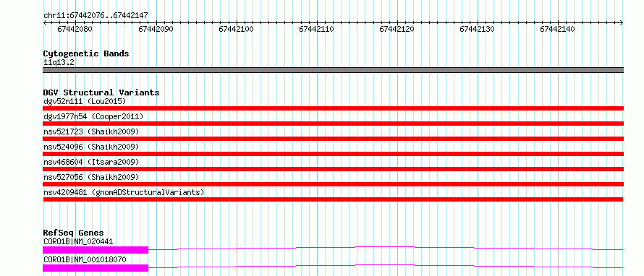Open the CORO1B|NM_001018070 transcript label
Screen dimensions: 644x276
pos(85,259)
